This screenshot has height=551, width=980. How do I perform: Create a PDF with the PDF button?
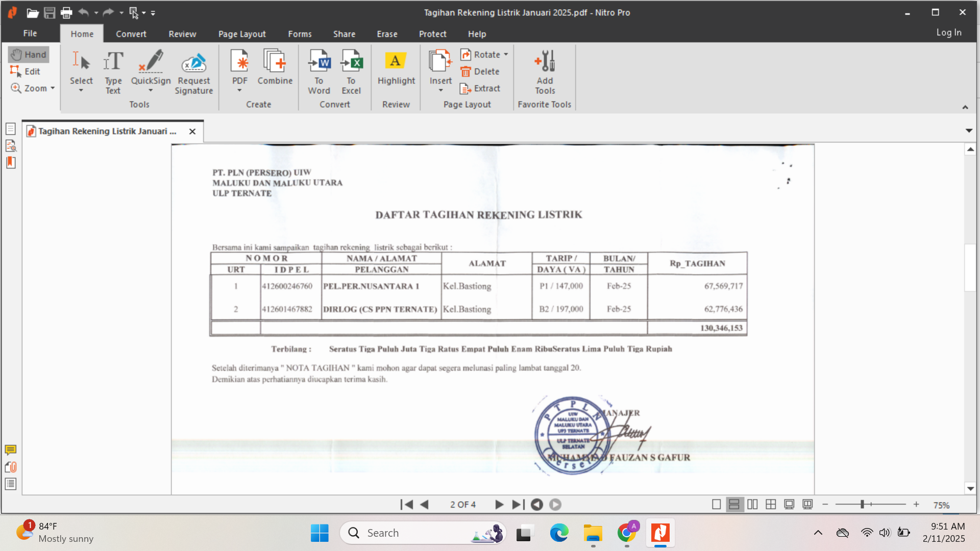(x=239, y=67)
